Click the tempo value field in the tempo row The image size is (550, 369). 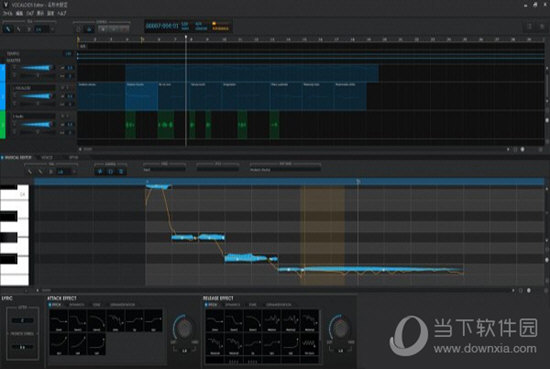click(68, 54)
